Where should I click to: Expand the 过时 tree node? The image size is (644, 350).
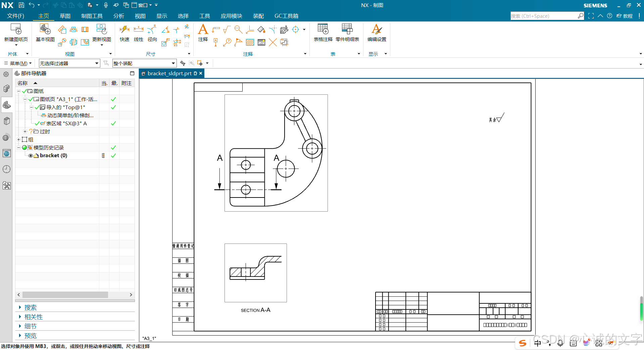(25, 131)
